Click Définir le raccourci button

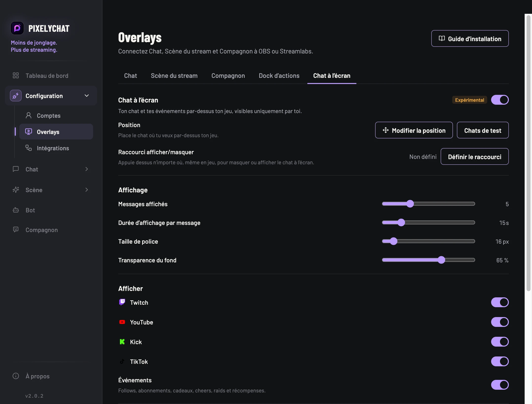pos(475,156)
